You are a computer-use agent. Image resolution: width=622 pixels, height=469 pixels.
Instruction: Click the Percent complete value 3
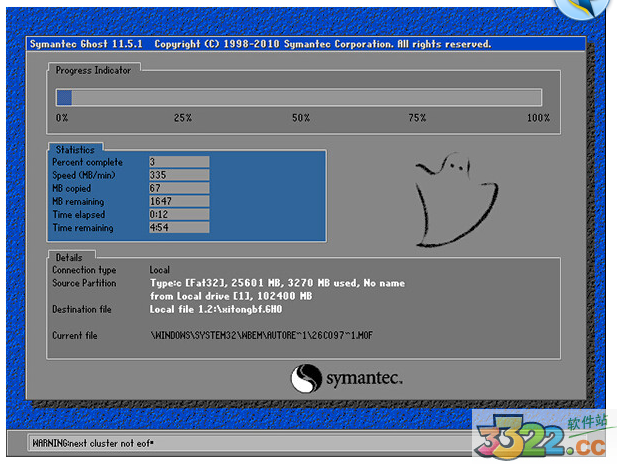pos(179,162)
